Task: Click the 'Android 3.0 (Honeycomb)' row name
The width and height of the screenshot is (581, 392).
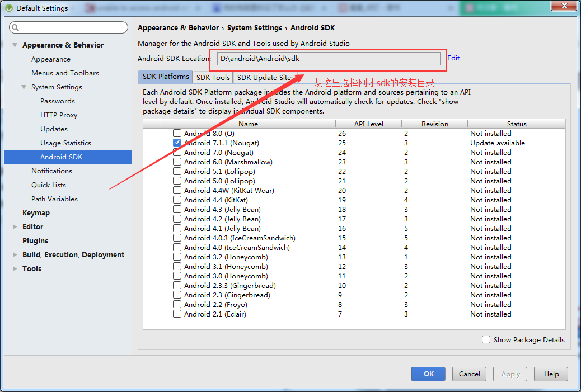Action: tap(226, 276)
